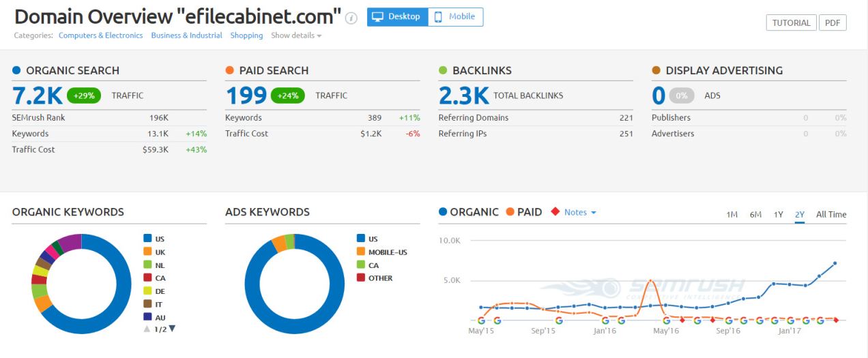Click the 199 paid traffic value
The image size is (868, 358).
click(246, 95)
